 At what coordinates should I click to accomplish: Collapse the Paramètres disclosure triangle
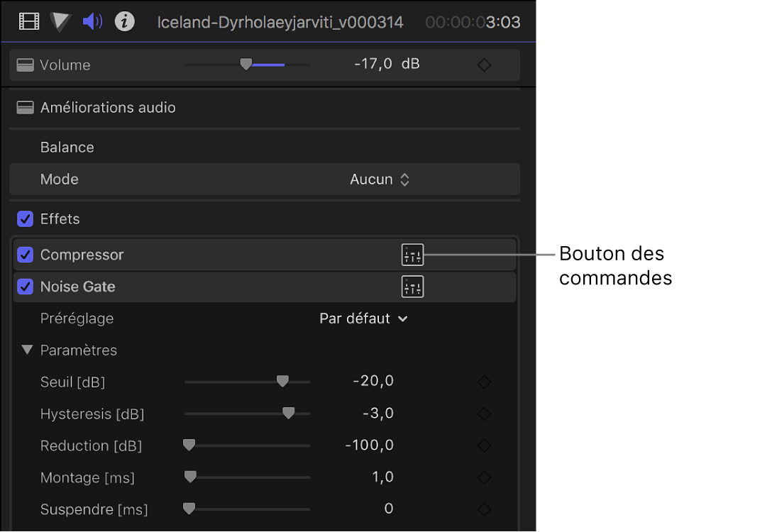pyautogui.click(x=28, y=350)
